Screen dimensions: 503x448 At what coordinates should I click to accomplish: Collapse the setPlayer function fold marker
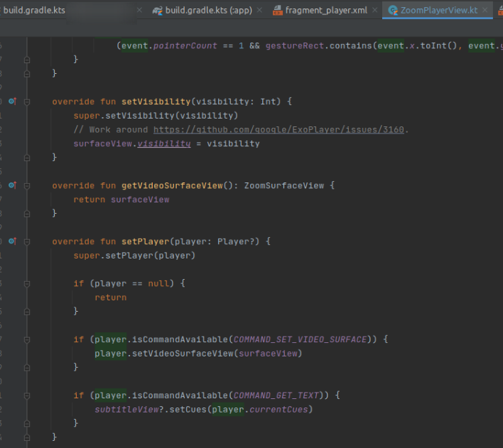coord(27,242)
